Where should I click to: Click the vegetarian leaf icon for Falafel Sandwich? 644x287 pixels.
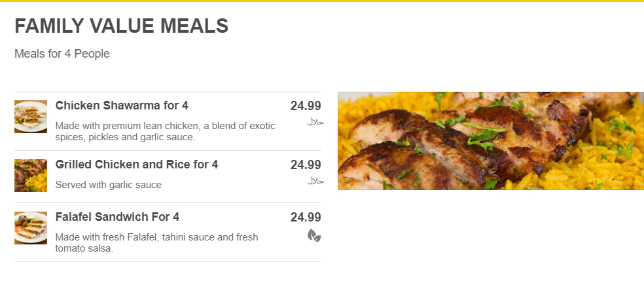[x=314, y=235]
